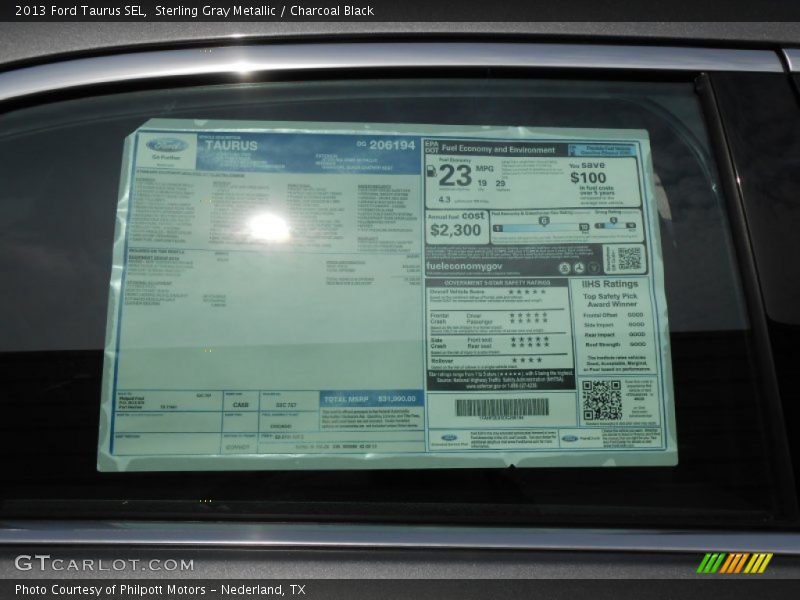Click the barcode at the sticker bottom
Image resolution: width=800 pixels, height=600 pixels.
tap(502, 407)
